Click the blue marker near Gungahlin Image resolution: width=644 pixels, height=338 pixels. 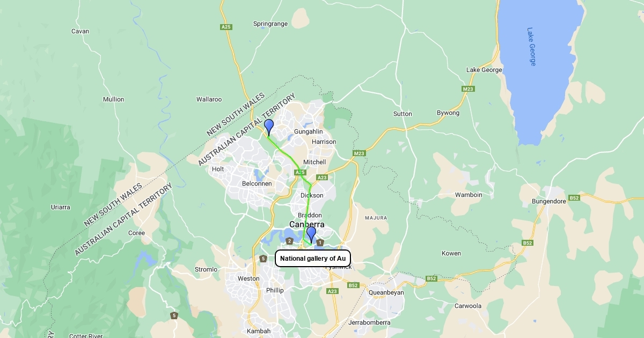click(x=269, y=127)
